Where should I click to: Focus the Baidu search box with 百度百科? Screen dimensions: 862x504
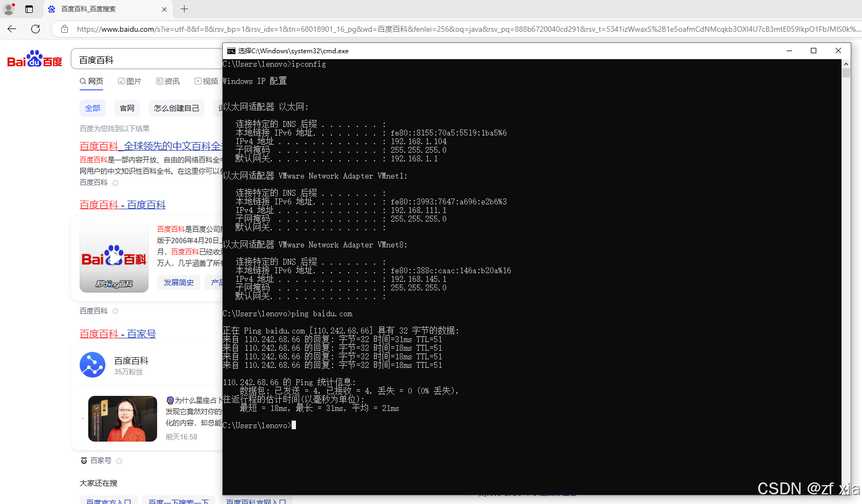(x=148, y=59)
